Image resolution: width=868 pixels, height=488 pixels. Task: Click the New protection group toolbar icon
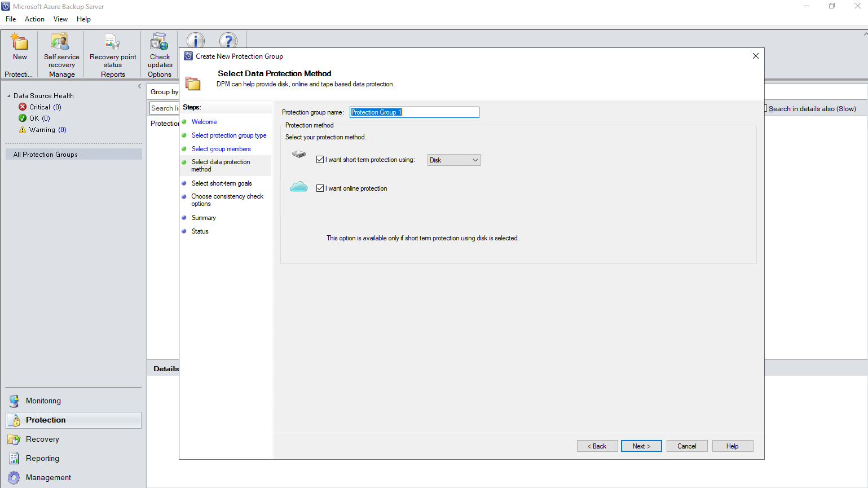tap(20, 42)
